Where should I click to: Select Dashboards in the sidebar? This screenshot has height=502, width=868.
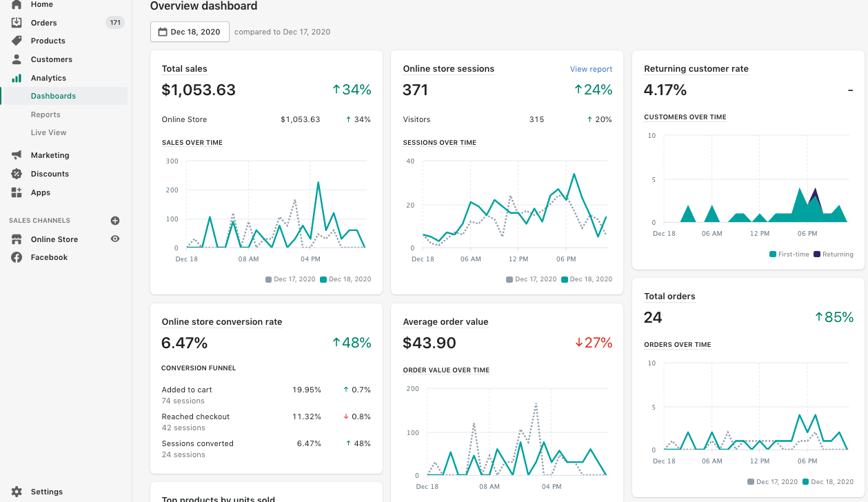pyautogui.click(x=53, y=96)
